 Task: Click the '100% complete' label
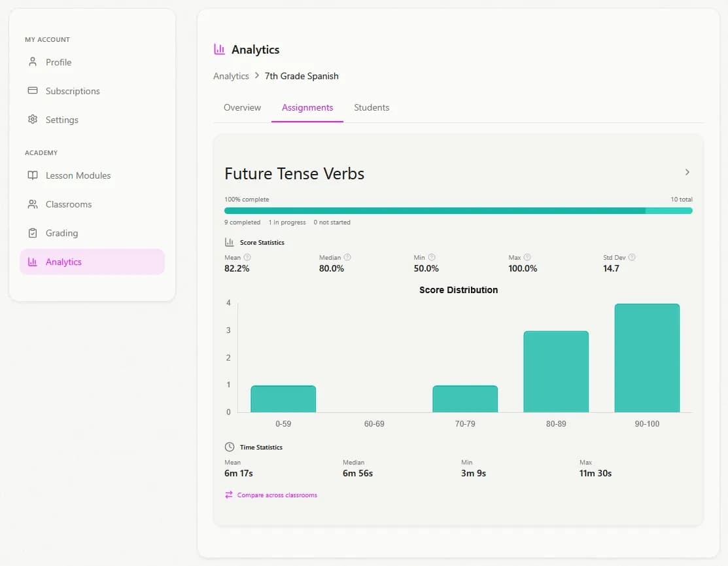click(247, 199)
